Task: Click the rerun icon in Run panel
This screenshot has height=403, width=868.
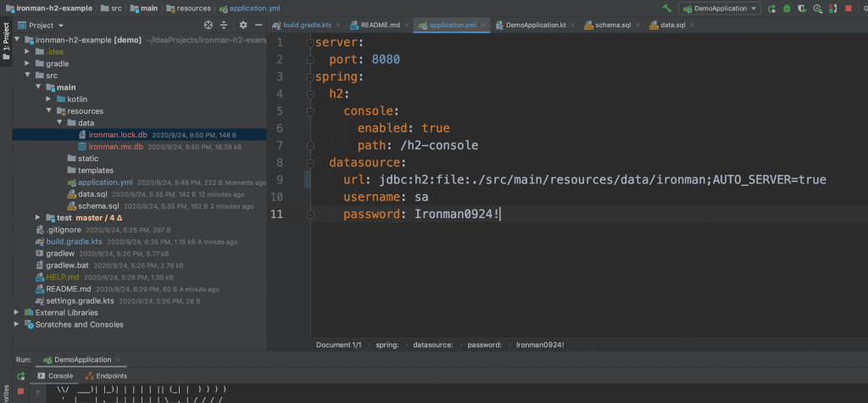Action: click(20, 377)
